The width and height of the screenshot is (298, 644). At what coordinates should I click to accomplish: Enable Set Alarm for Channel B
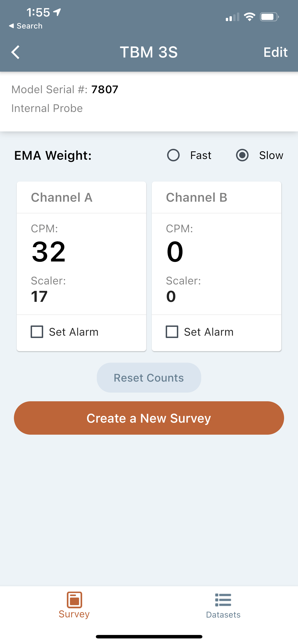click(171, 332)
